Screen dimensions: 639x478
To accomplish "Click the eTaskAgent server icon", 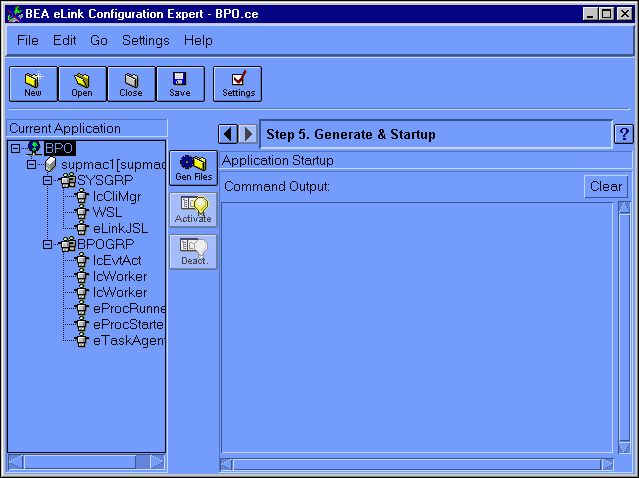I will tap(82, 340).
